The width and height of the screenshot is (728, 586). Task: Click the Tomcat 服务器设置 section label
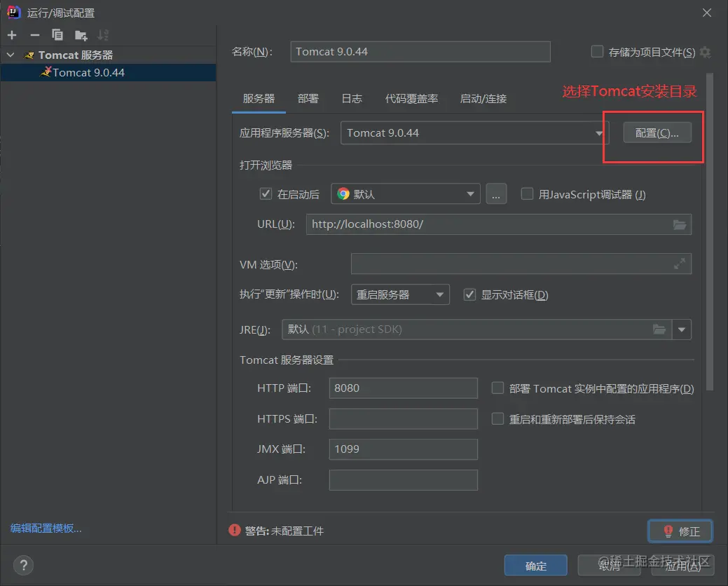[x=287, y=360]
